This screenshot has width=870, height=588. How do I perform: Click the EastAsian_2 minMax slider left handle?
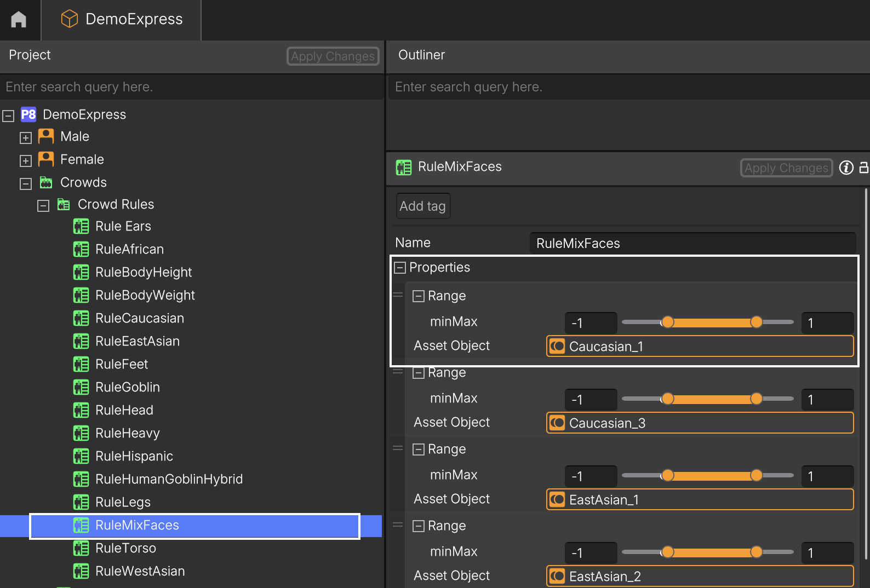tap(668, 552)
